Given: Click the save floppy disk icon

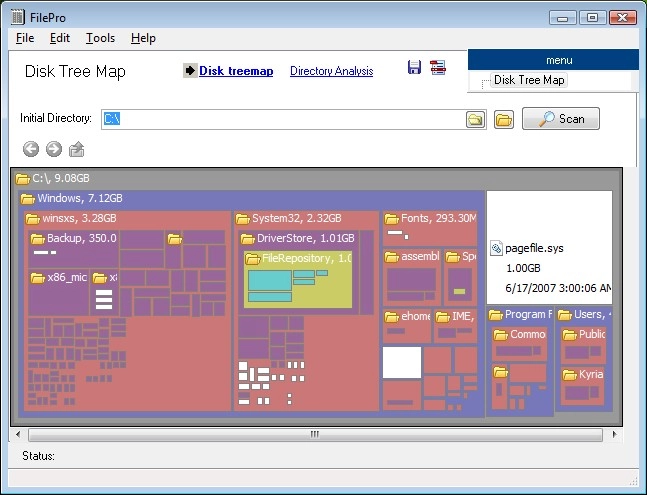Looking at the screenshot, I should point(414,67).
